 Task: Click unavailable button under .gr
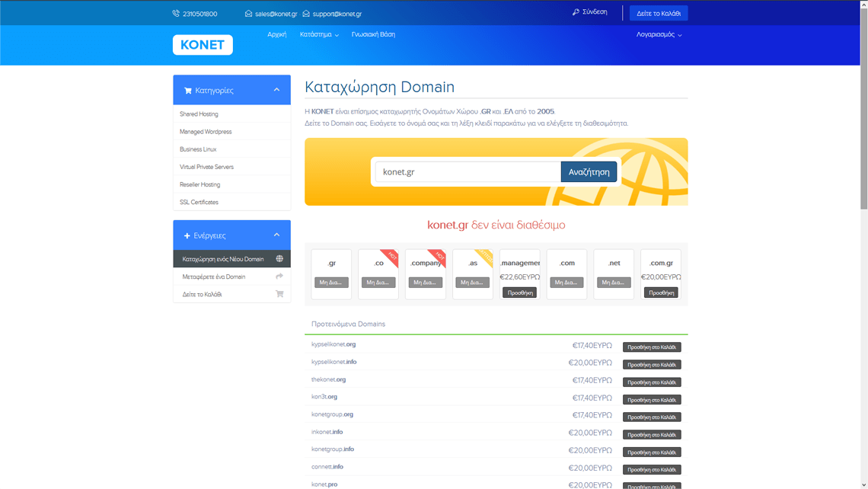[331, 283]
